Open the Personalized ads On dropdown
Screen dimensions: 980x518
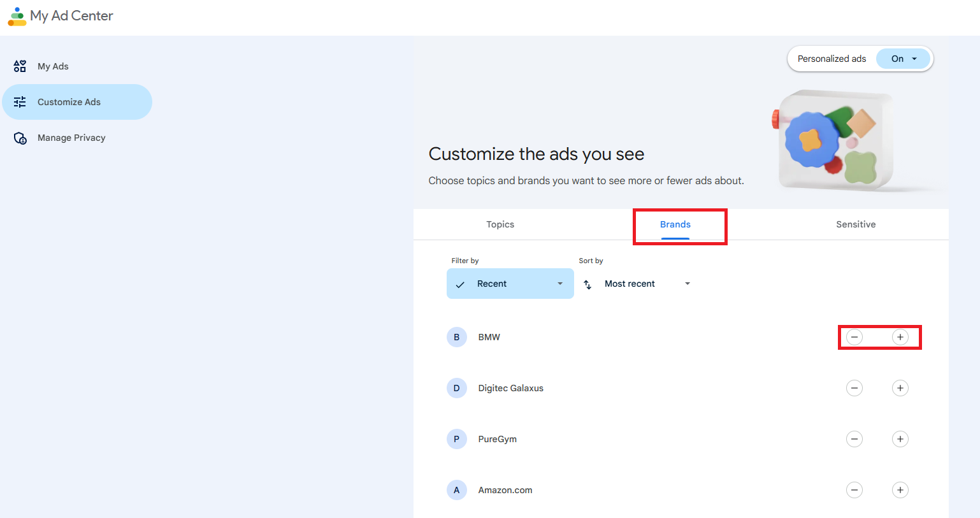click(904, 59)
